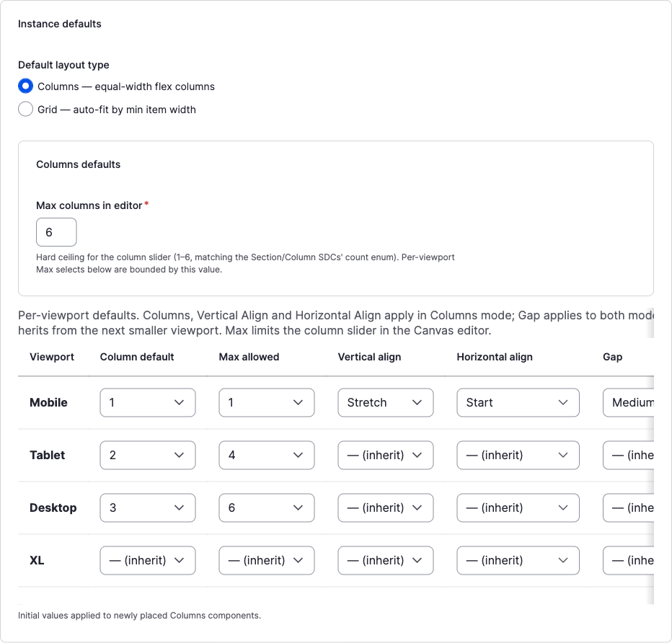Open XL Max allowed inherit dropdown

[267, 560]
